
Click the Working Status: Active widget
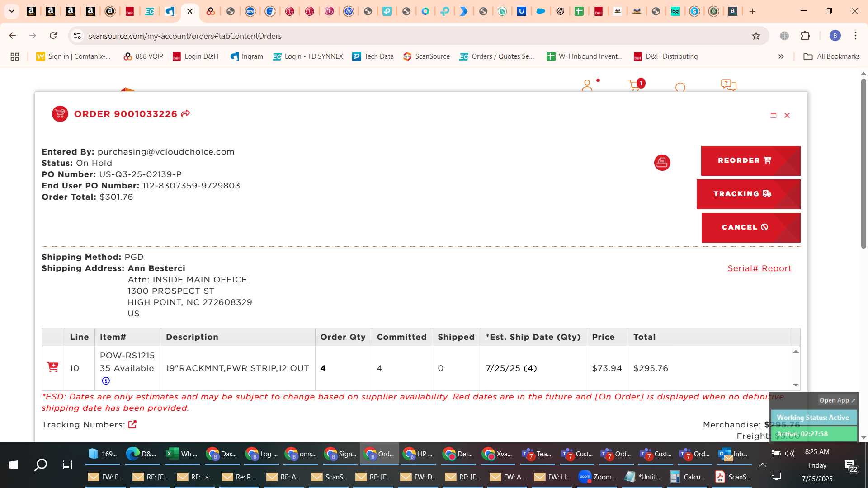point(813,418)
